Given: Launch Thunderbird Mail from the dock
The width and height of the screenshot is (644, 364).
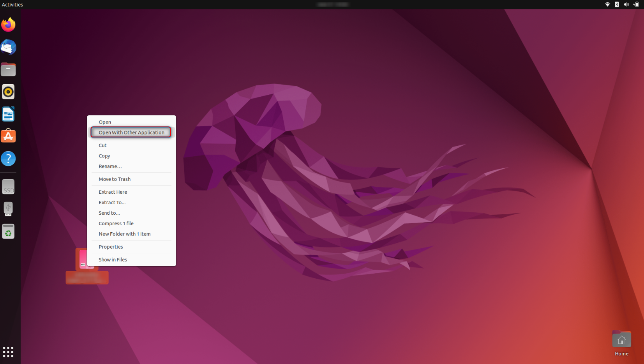Looking at the screenshot, I should click(x=8, y=47).
